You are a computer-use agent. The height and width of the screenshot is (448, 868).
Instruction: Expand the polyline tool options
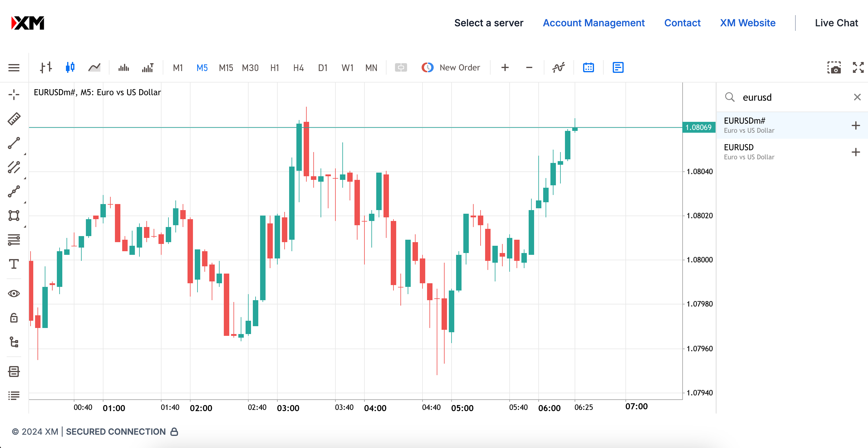tap(25, 203)
